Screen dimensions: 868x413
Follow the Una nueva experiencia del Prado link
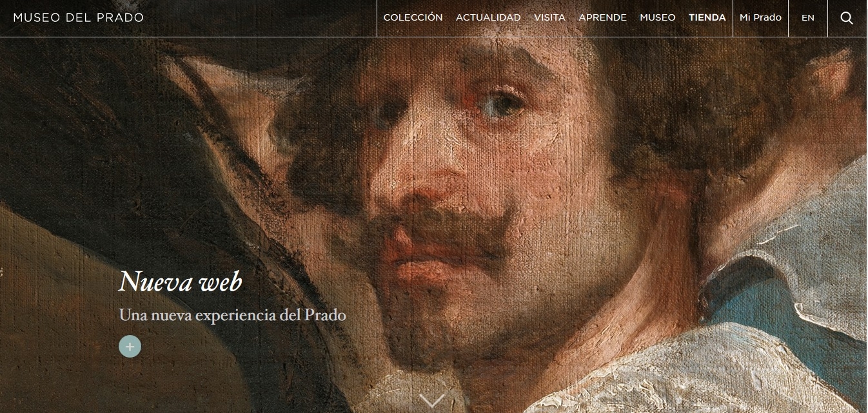point(232,315)
